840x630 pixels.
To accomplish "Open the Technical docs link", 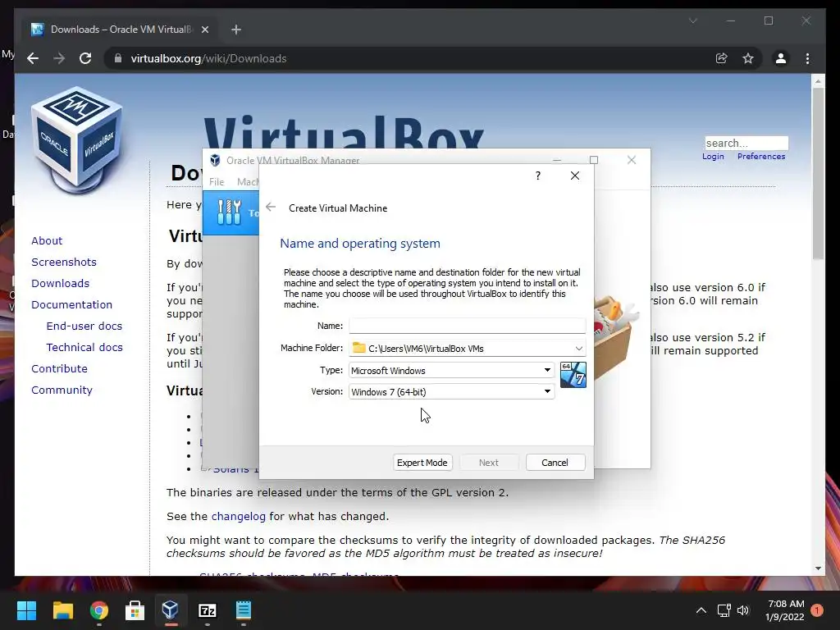I will (x=84, y=348).
